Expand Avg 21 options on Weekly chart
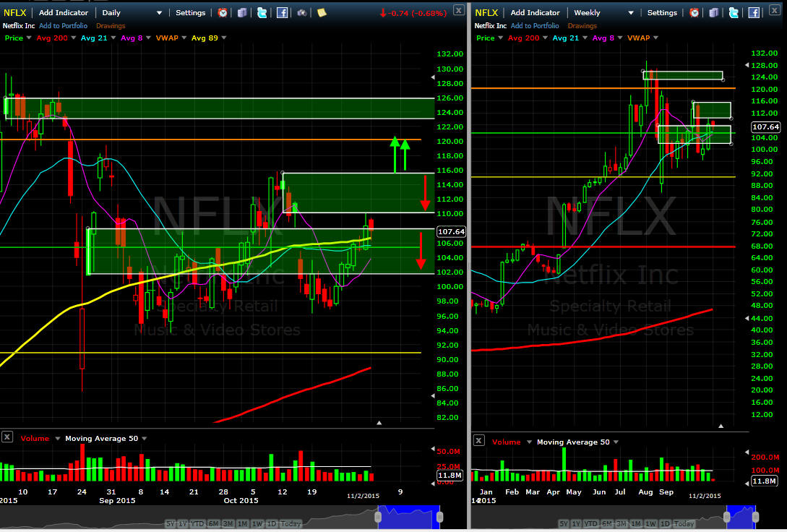 tap(585, 38)
